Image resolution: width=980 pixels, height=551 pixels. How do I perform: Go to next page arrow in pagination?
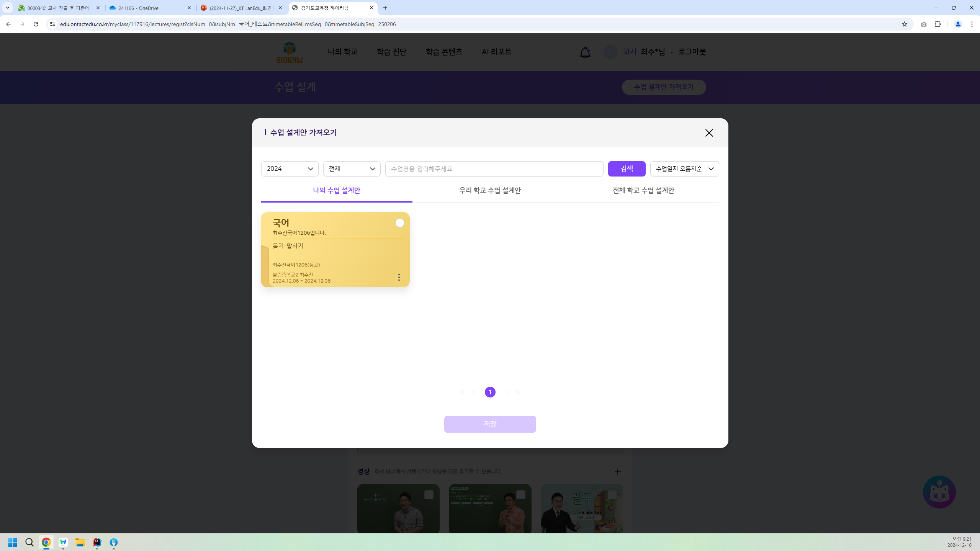pos(506,392)
